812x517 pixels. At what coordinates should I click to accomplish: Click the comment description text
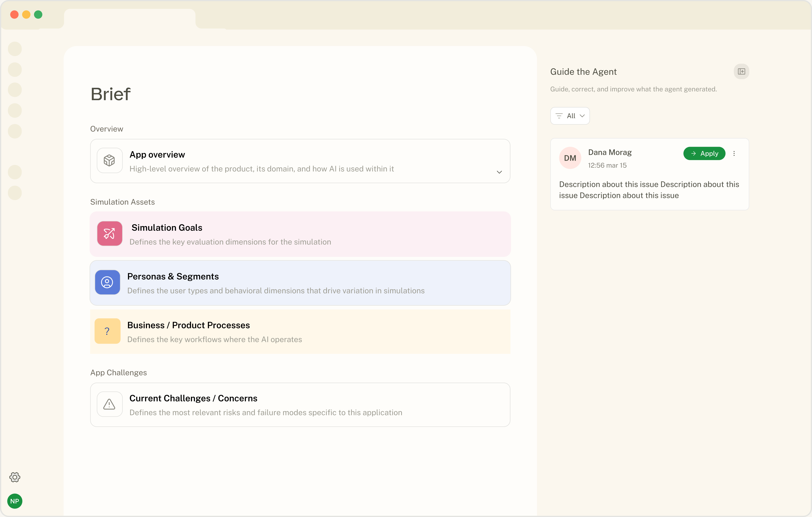[649, 190]
